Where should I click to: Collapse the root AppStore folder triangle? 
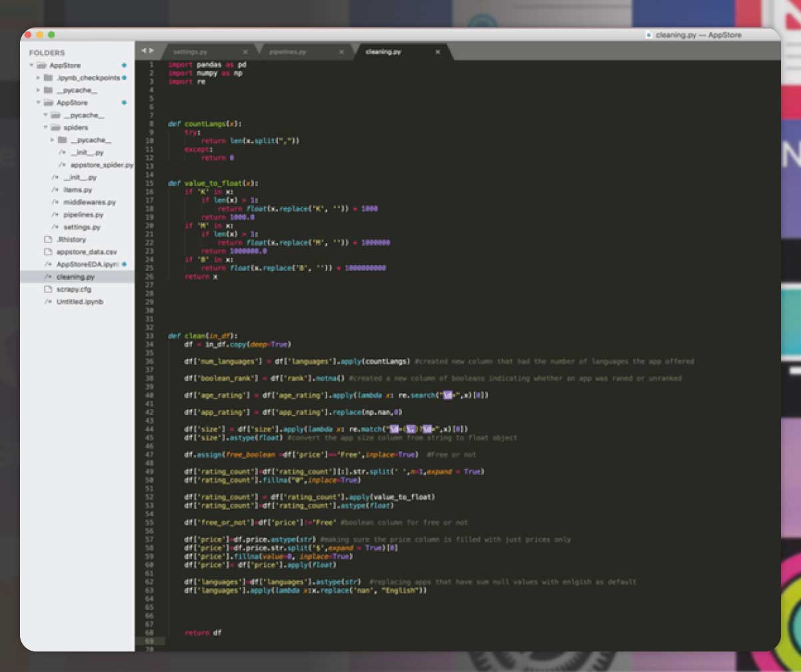pyautogui.click(x=31, y=65)
